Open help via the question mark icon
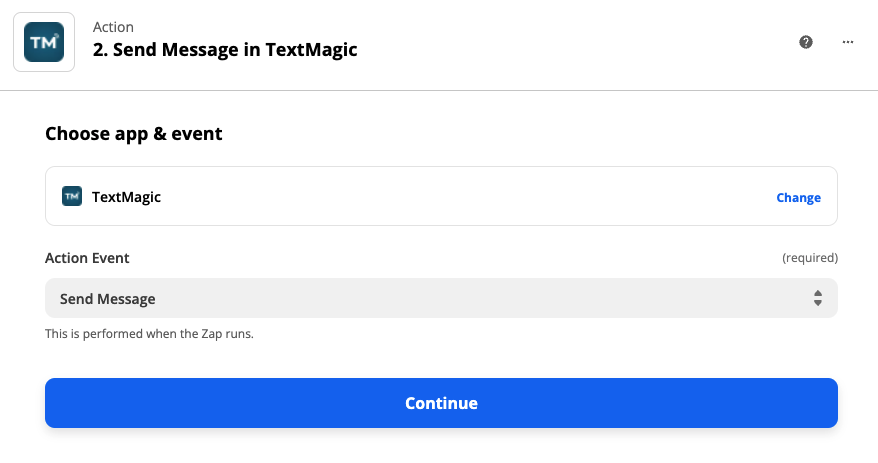The width and height of the screenshot is (878, 463). pyautogui.click(x=806, y=42)
